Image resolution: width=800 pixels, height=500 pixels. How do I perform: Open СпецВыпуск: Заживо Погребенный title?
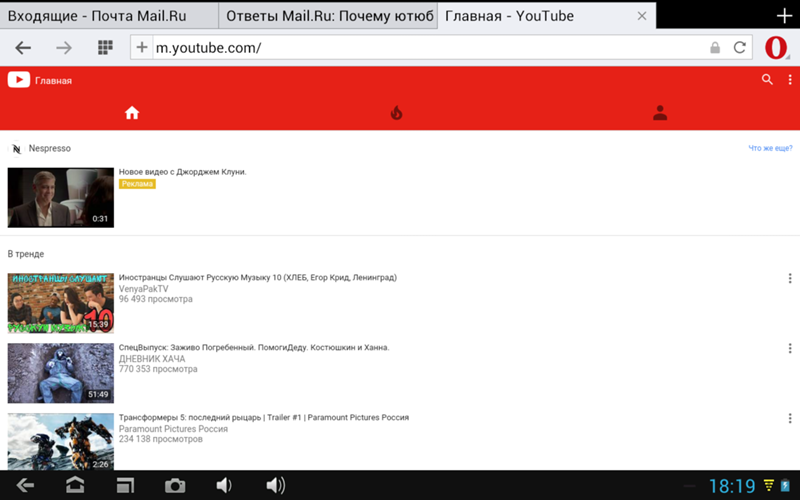click(254, 347)
